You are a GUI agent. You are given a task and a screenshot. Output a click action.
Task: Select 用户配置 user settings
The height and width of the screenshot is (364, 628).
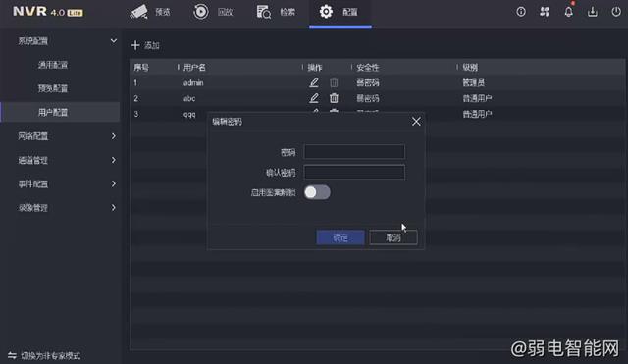click(x=60, y=112)
